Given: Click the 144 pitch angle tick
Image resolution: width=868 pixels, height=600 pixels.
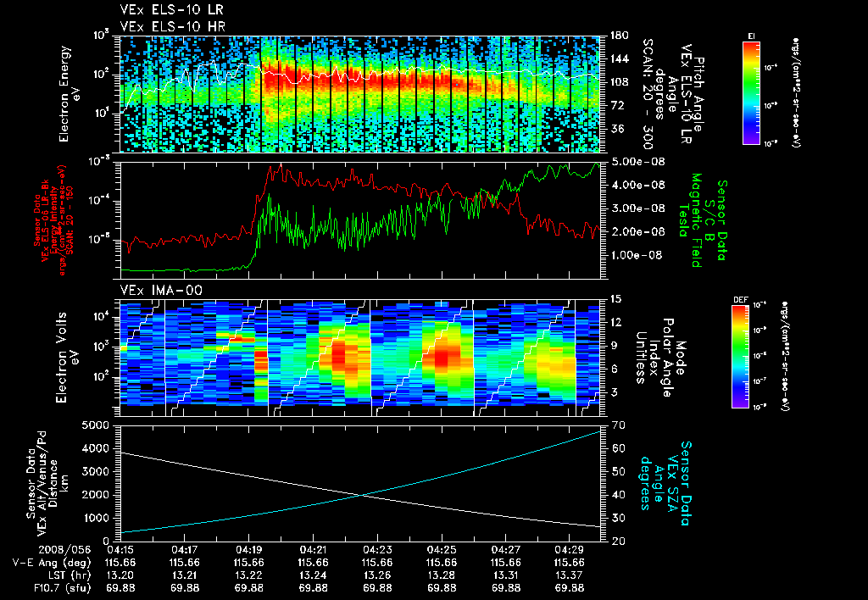Looking at the screenshot, I should click(620, 58).
